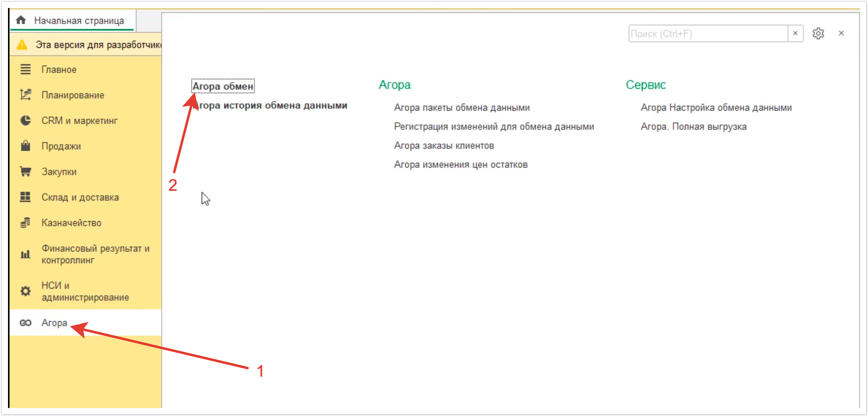The image size is (868, 416).
Task: Open Агора Настройка обмена данными
Action: 716,108
